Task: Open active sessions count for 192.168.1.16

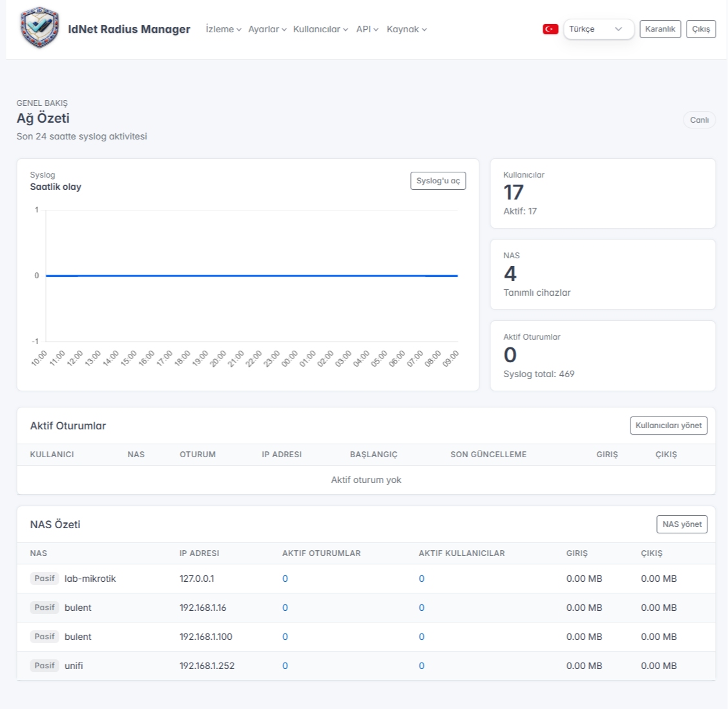Action: click(285, 608)
